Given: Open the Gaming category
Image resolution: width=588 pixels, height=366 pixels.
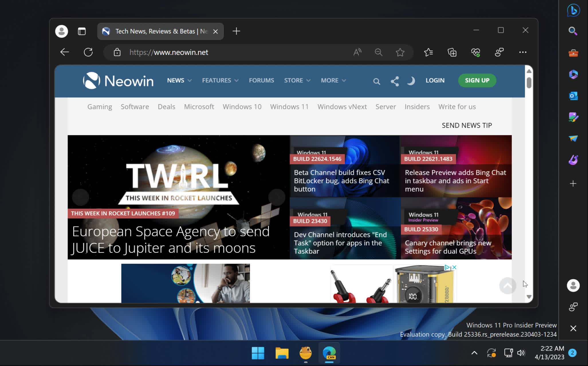Looking at the screenshot, I should point(100,107).
